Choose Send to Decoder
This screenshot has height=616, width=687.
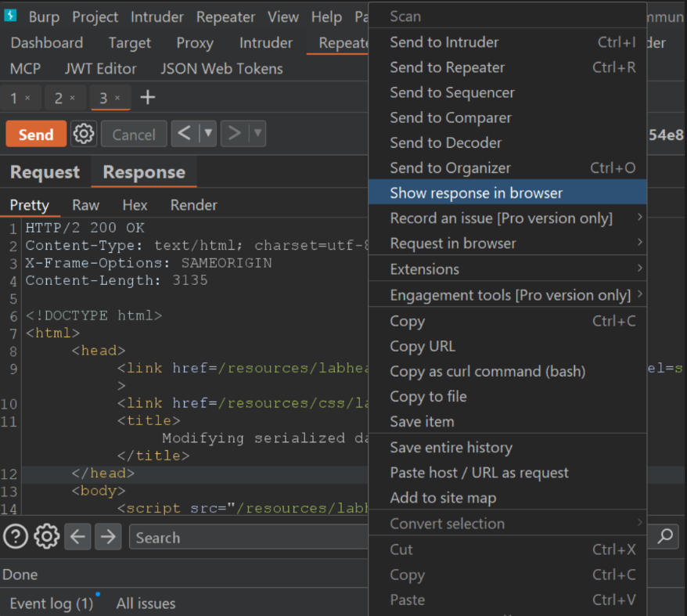(x=507, y=142)
